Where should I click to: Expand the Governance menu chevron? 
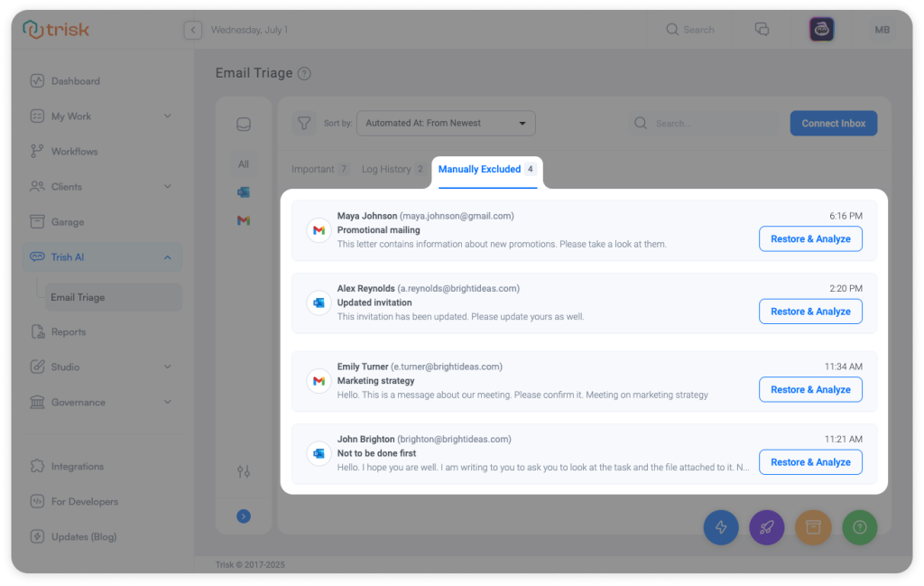tap(167, 402)
